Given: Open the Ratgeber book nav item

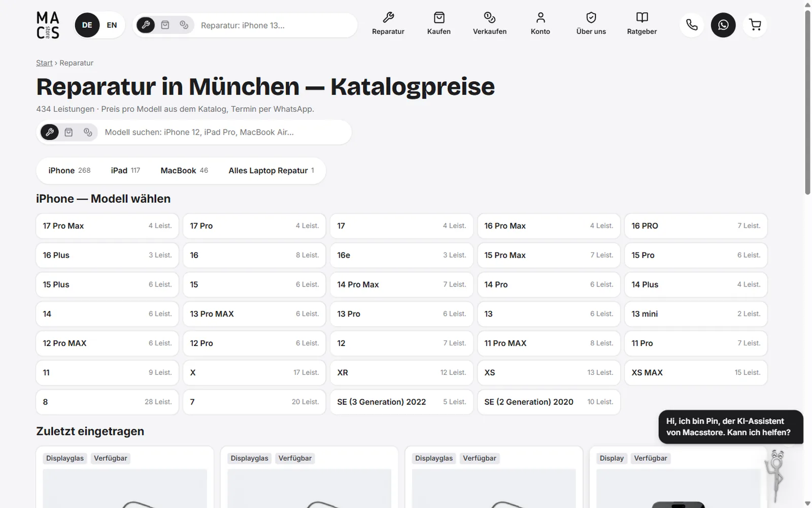Looking at the screenshot, I should pos(642,24).
